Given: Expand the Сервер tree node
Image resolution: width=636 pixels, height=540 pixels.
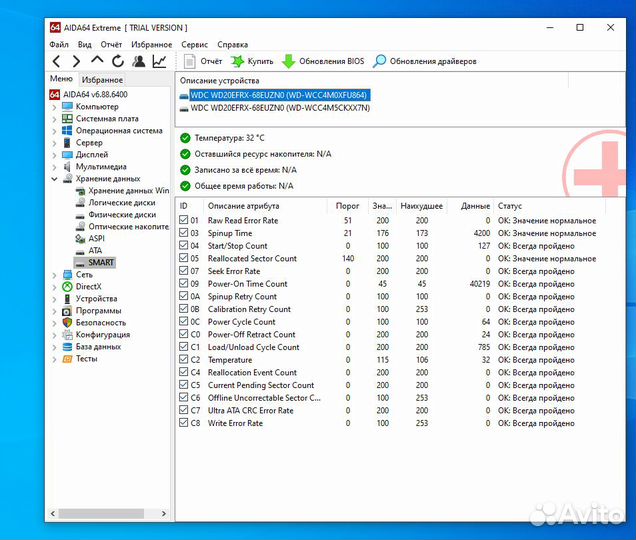Looking at the screenshot, I should point(54,143).
